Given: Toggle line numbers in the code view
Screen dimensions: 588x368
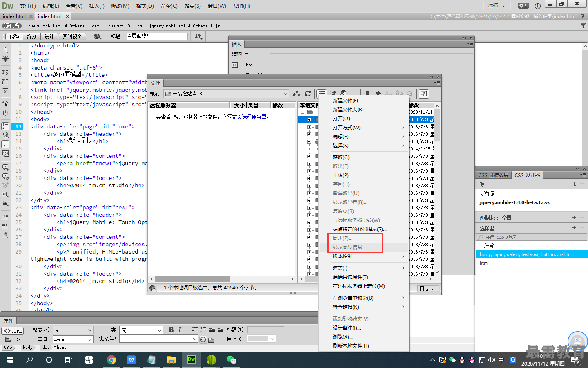Looking at the screenshot, I should coord(5,126).
